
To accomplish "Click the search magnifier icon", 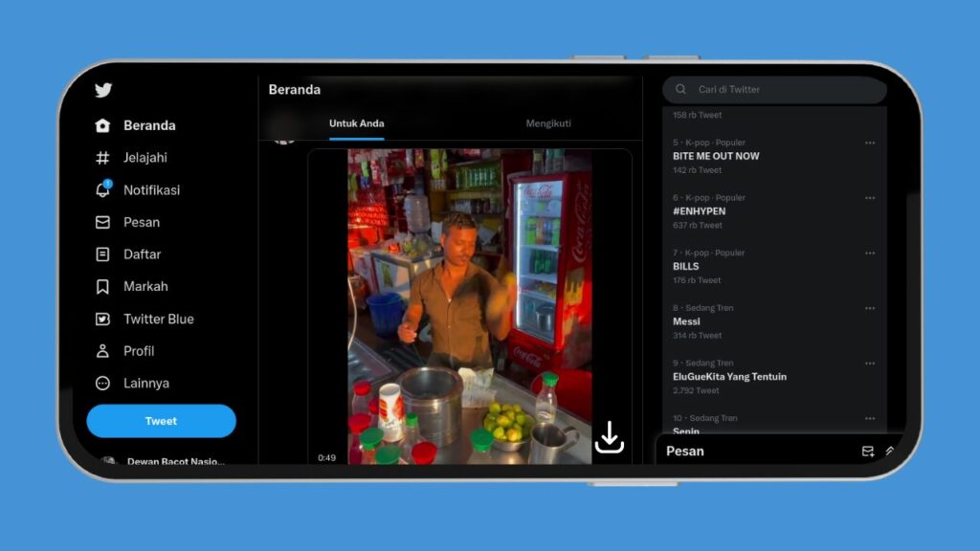I will coord(680,89).
